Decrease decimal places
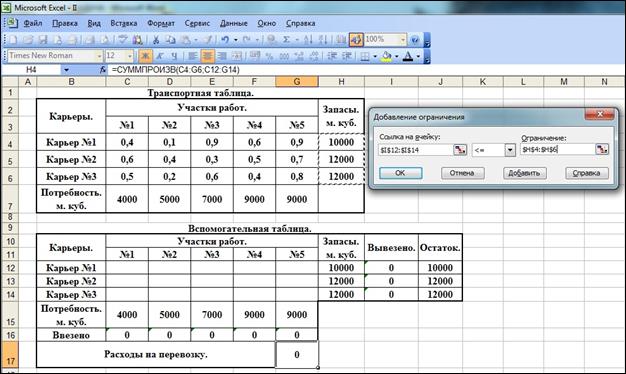The width and height of the screenshot is (626, 374). [x=314, y=56]
